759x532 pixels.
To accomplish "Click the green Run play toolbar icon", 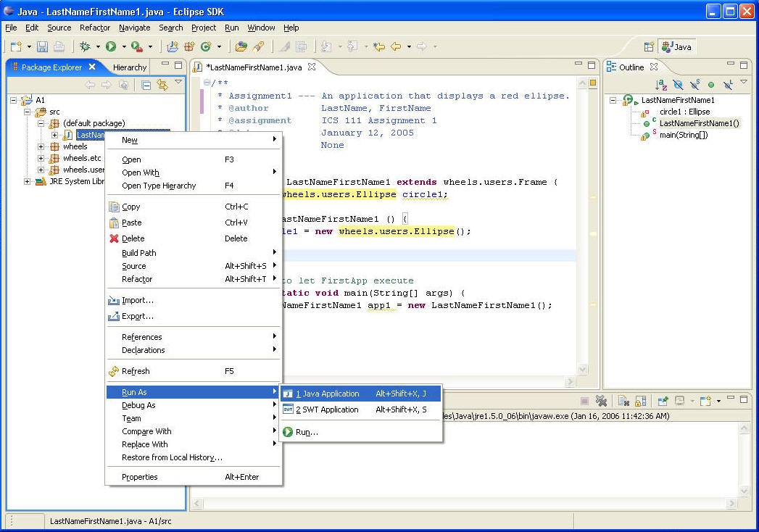I will click(111, 46).
